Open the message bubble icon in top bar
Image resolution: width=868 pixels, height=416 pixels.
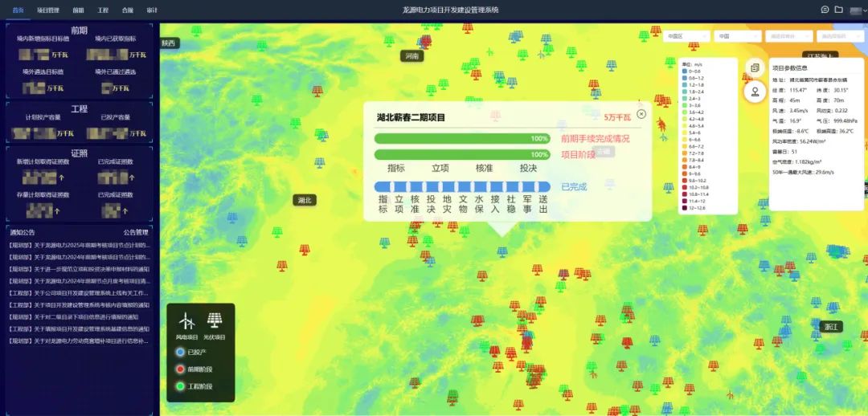pos(825,10)
